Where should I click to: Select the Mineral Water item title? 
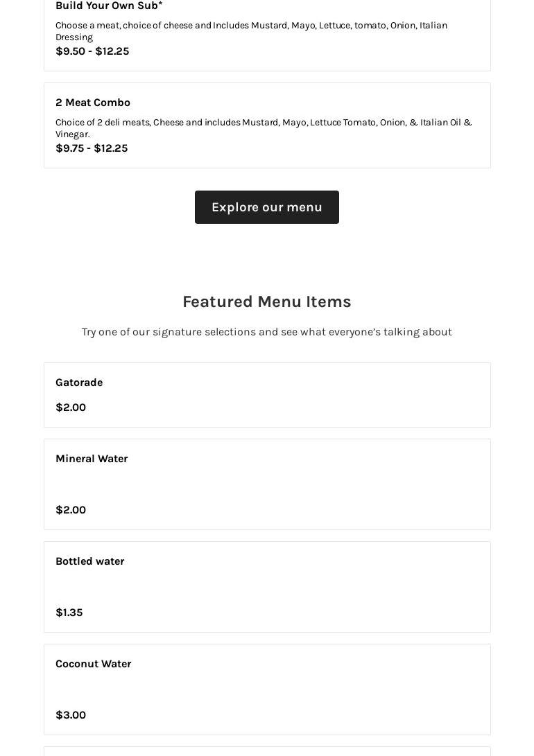92,459
